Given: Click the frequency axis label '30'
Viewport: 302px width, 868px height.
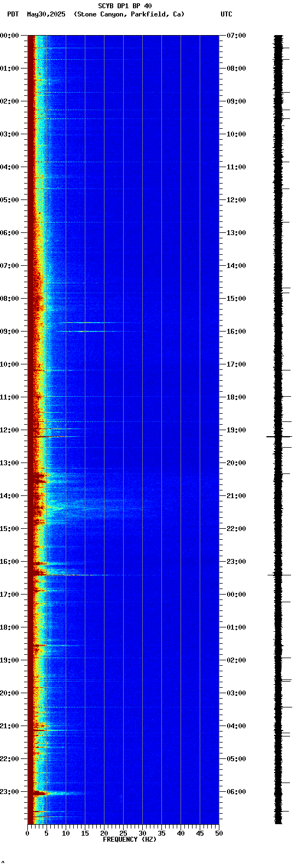Looking at the screenshot, I should pyautogui.click(x=142, y=833).
